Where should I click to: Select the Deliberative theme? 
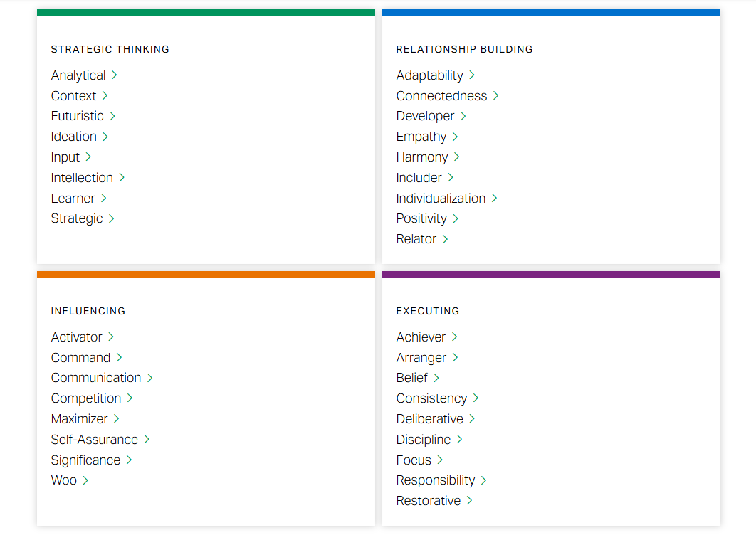429,419
